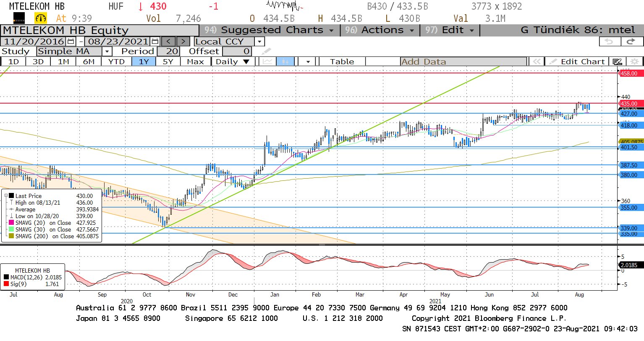Viewport: 644px width, 341px height.
Task: Click the 339.00 blue price level label
Action: [x=631, y=228]
